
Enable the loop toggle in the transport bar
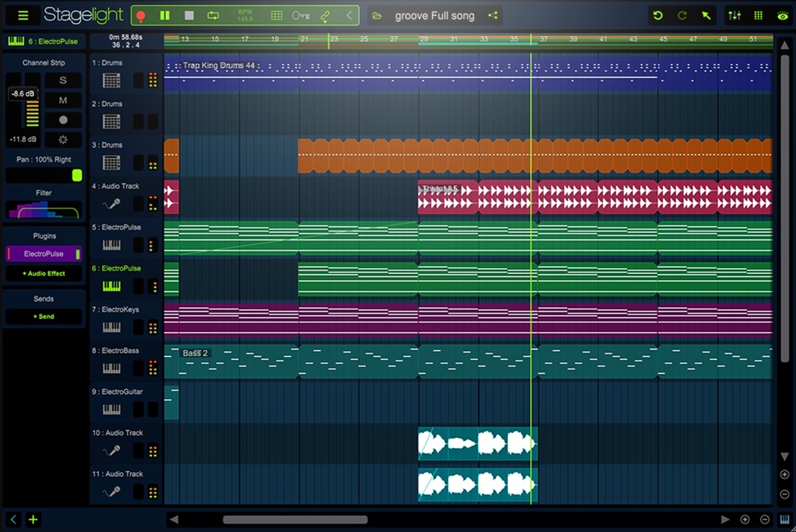214,15
